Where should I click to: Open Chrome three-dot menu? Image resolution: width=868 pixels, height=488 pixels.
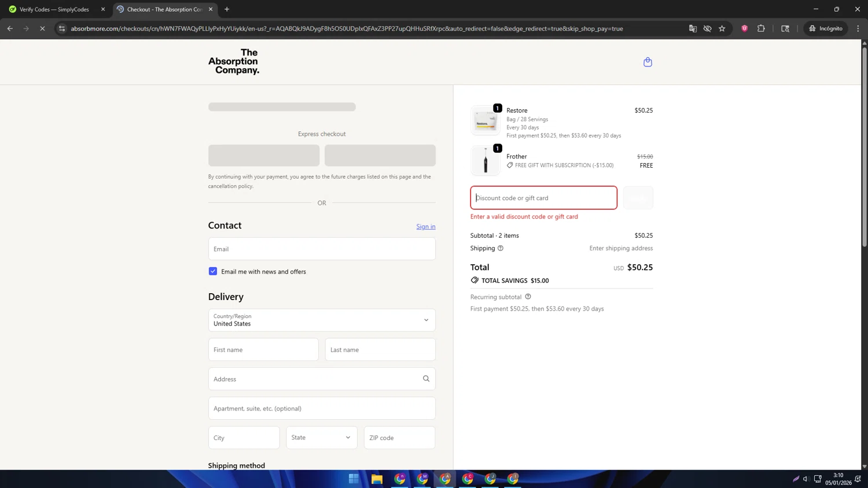858,28
